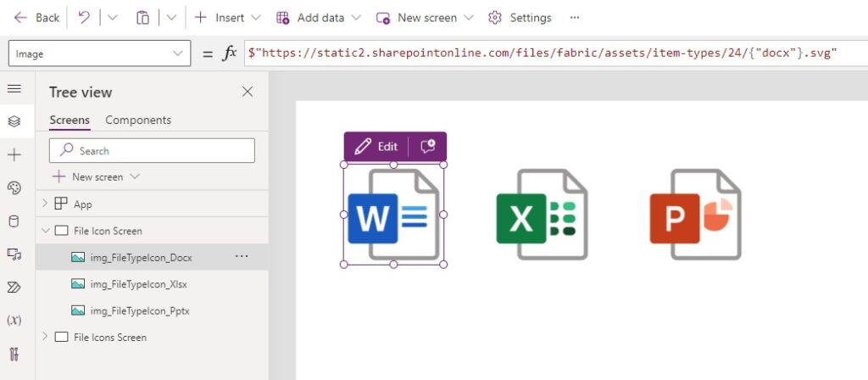
Task: Open the Insert menu
Action: 227,18
